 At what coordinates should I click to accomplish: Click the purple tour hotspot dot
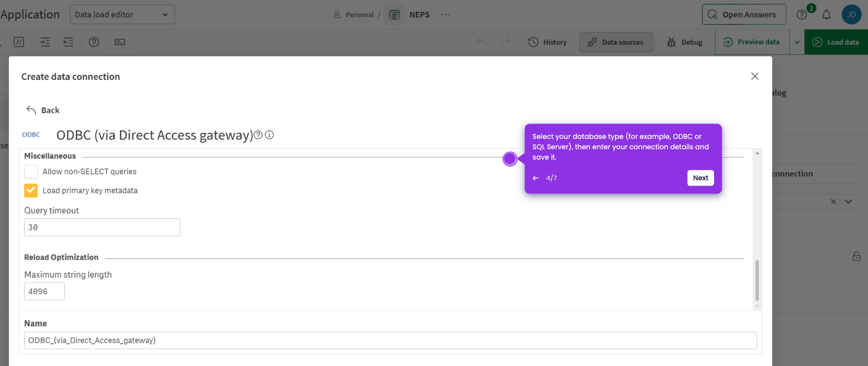coord(510,159)
